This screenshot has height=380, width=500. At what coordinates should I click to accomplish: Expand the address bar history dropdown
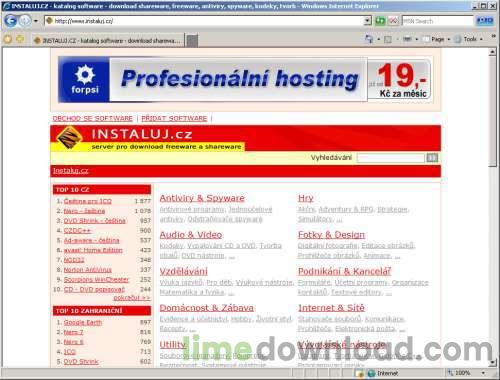[367, 21]
